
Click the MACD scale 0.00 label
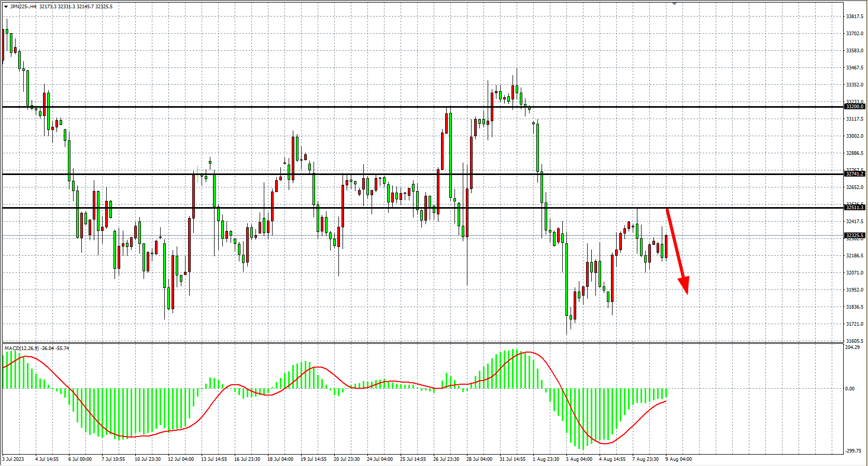pyautogui.click(x=850, y=389)
